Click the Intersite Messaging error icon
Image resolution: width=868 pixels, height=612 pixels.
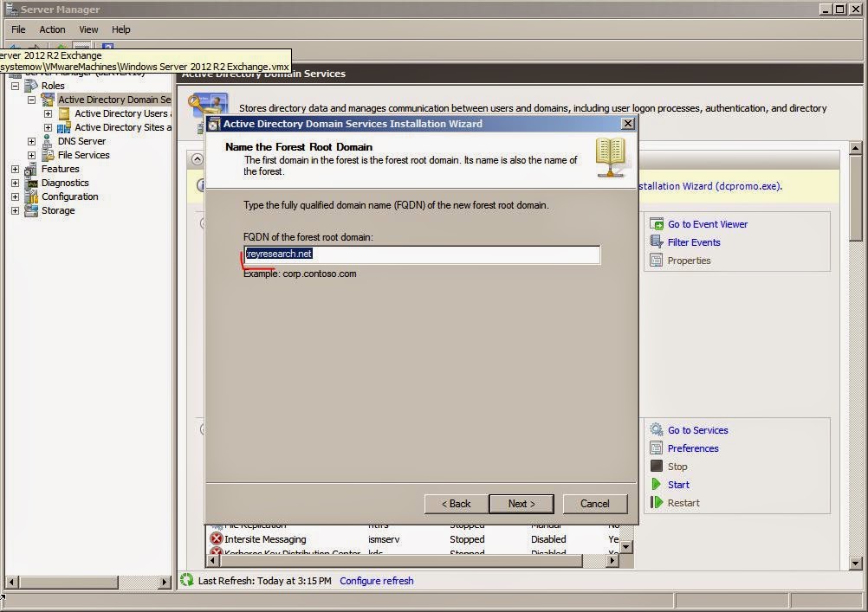coord(216,538)
